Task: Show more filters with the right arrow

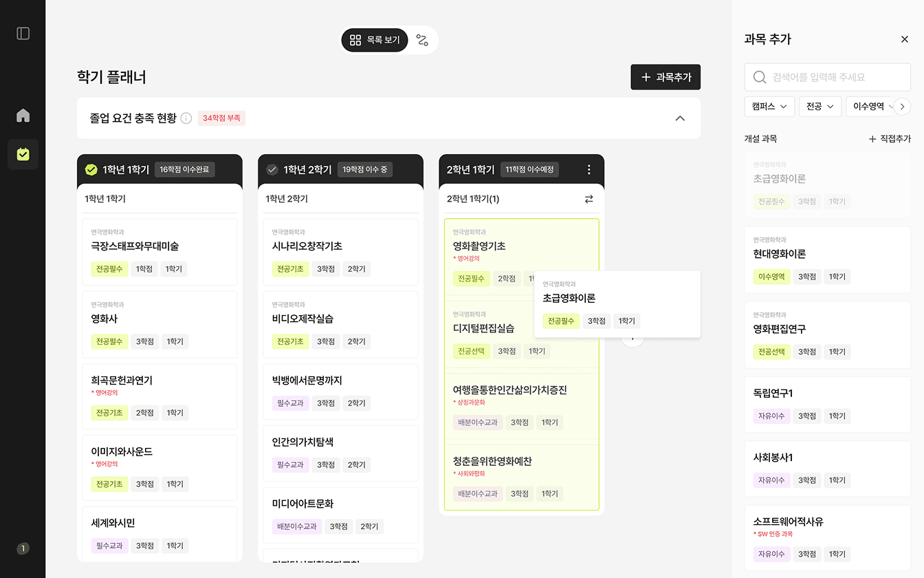Action: (x=902, y=106)
